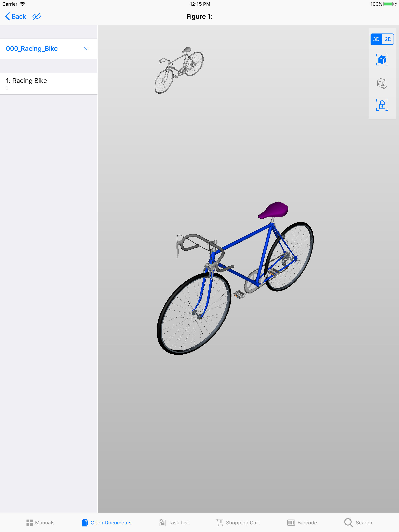
Task: Select the 1: Racing Bike part row
Action: click(49, 84)
